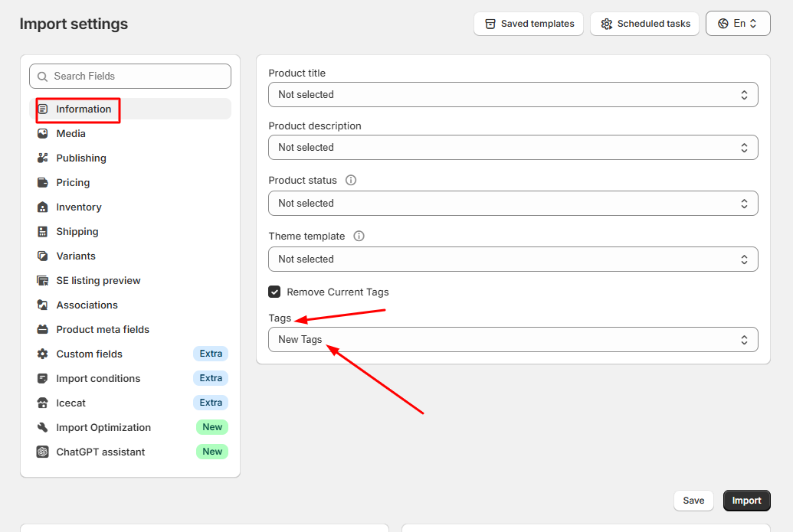Click the globe icon in the language selector
The height and width of the screenshot is (532, 793).
(x=723, y=24)
